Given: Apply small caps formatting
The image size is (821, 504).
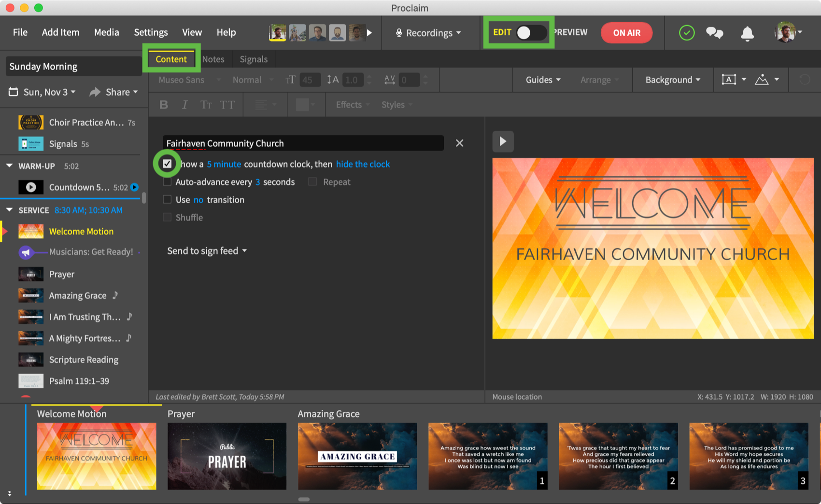Looking at the screenshot, I should 206,105.
